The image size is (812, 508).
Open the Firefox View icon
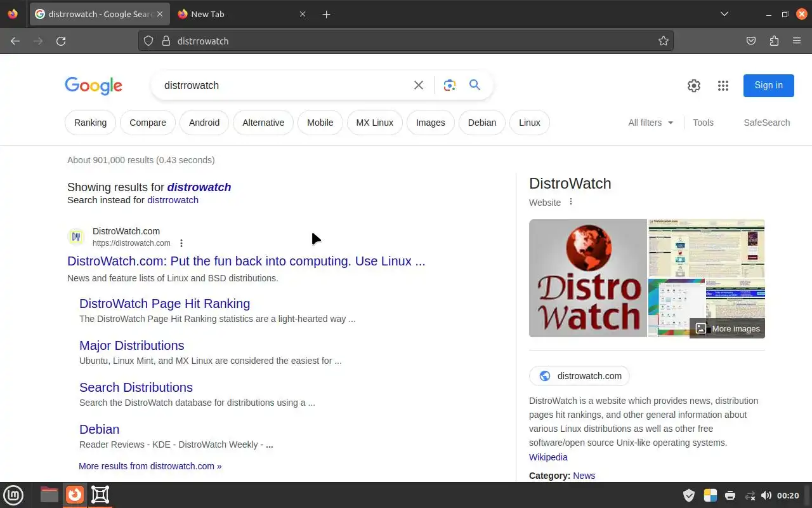coord(13,14)
